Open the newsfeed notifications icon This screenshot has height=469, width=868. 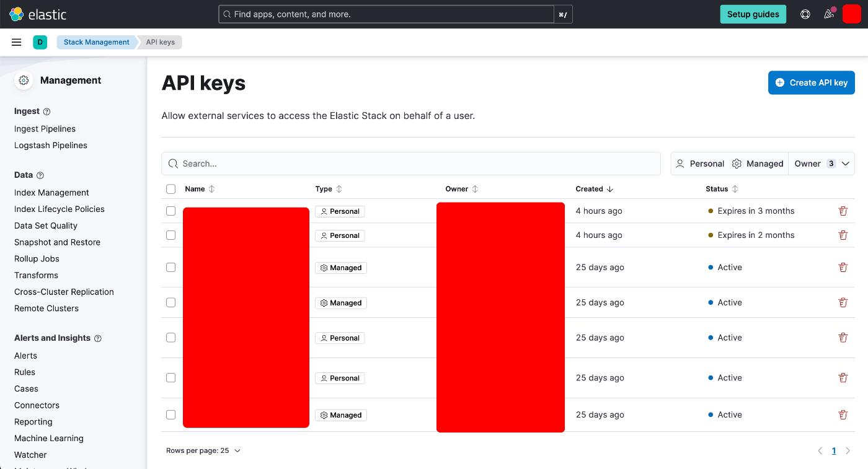[829, 14]
